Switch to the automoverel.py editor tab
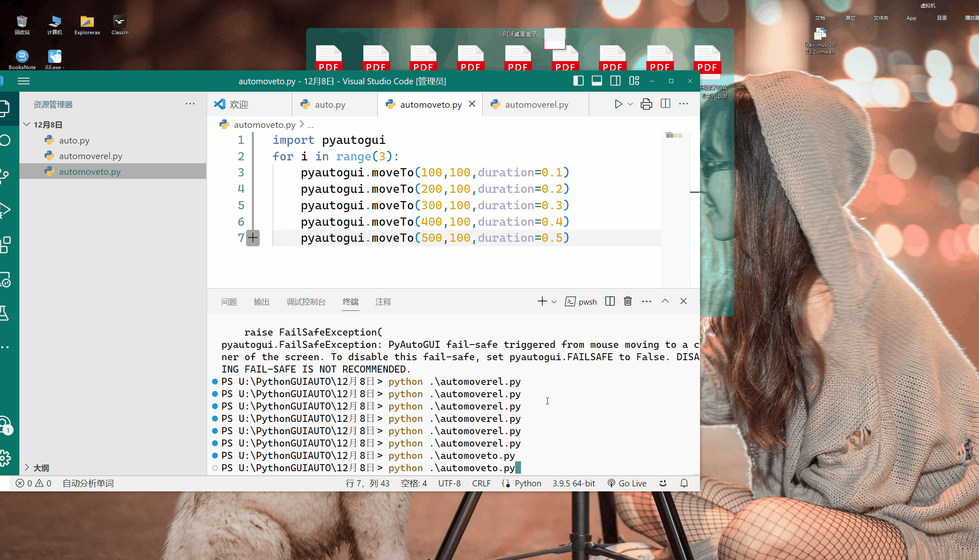979x560 pixels. tap(536, 104)
